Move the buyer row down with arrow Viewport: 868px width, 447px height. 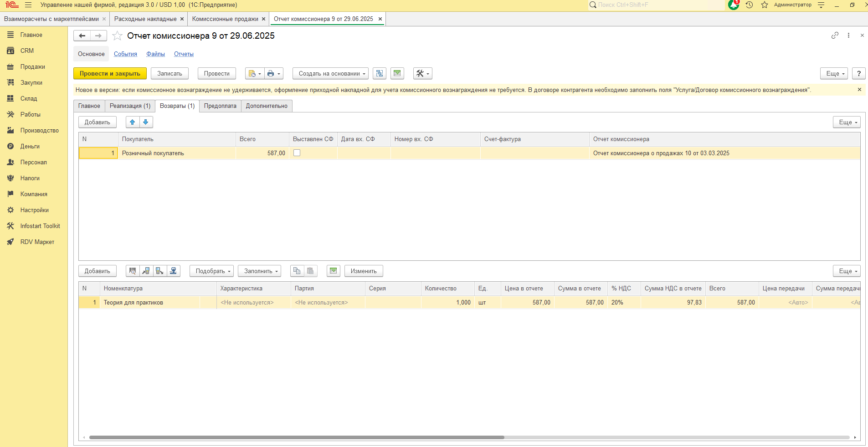coord(146,122)
